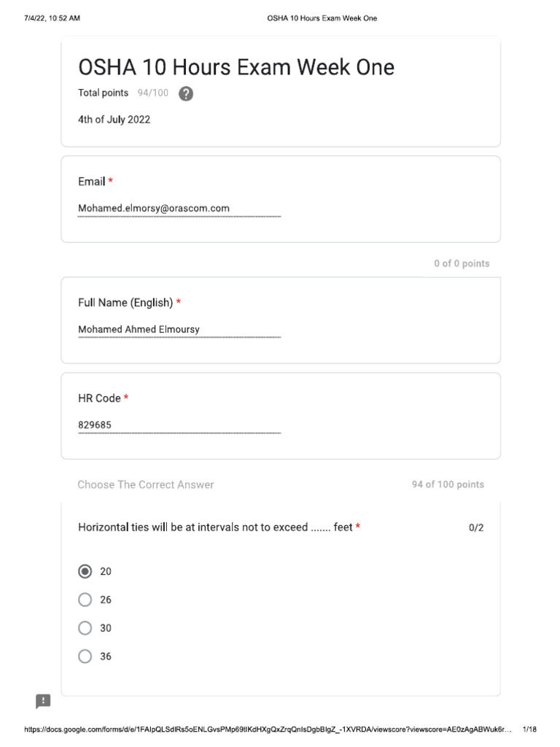Click the 94 of 100 points section label
The image size is (560, 747).
point(448,484)
